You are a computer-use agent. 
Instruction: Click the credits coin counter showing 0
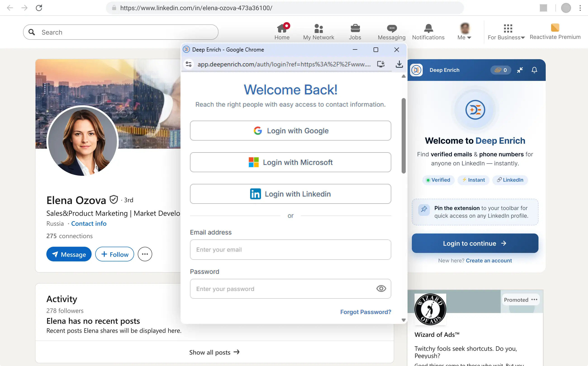pos(500,70)
